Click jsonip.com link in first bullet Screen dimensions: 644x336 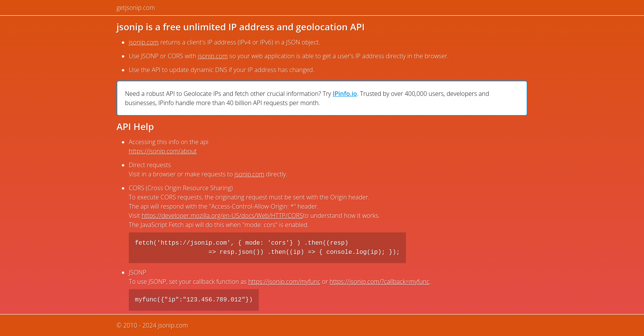coord(143,42)
